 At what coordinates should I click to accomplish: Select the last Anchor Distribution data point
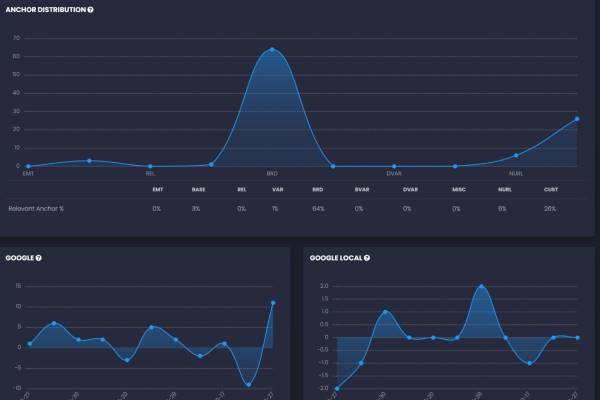[x=577, y=119]
